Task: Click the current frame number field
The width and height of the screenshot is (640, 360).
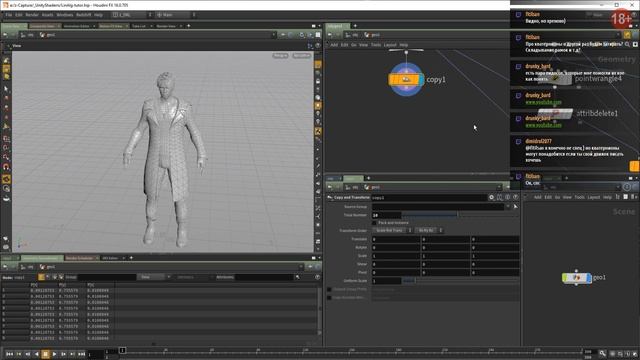Action: 95,354
